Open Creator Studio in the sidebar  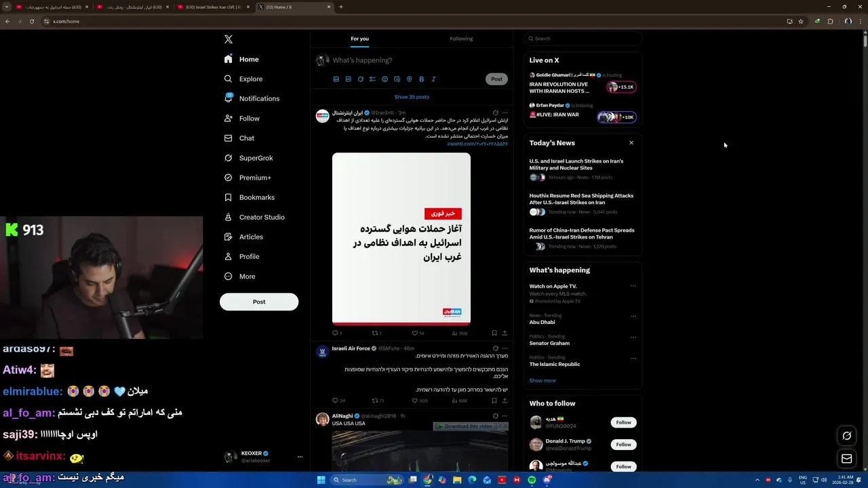pyautogui.click(x=254, y=217)
